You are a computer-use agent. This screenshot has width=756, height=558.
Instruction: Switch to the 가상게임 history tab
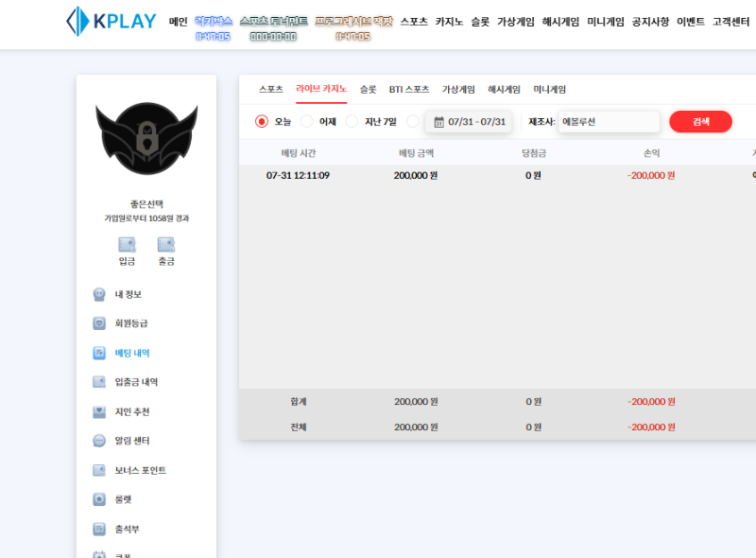pyautogui.click(x=458, y=89)
